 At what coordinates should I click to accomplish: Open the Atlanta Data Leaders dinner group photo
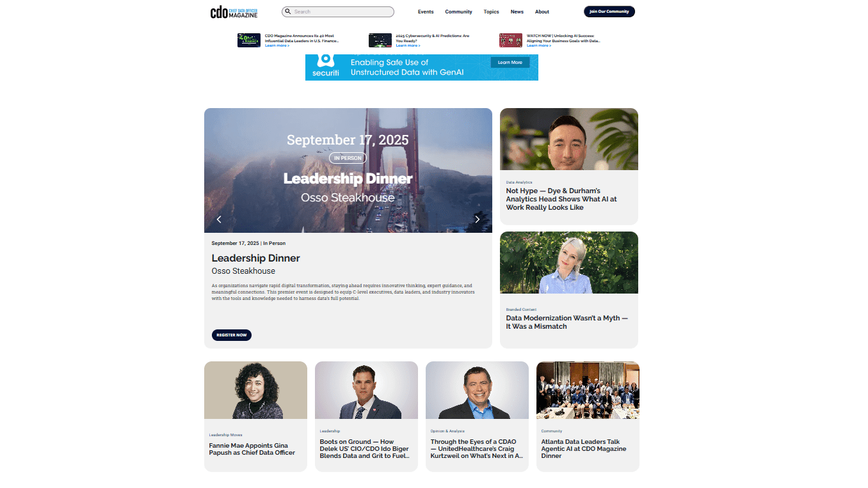(588, 390)
